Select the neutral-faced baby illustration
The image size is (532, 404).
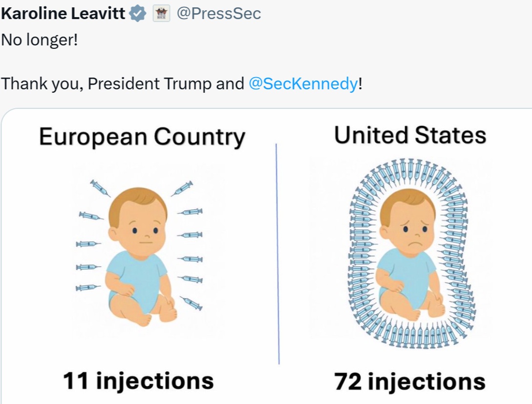click(x=141, y=257)
